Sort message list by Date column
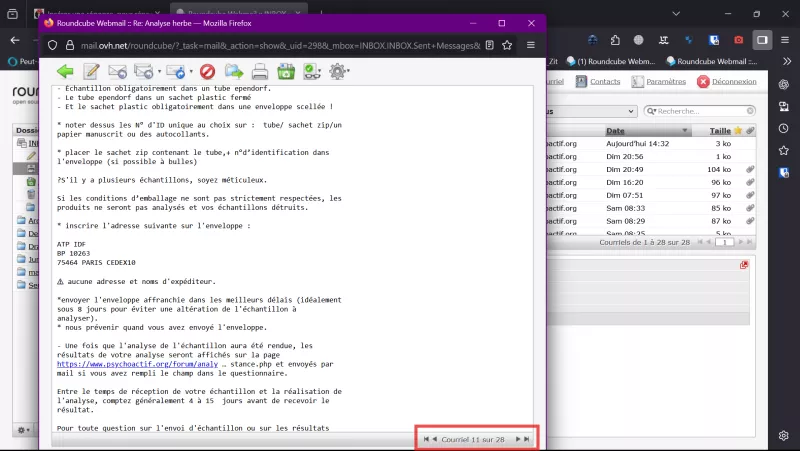 pyautogui.click(x=615, y=131)
